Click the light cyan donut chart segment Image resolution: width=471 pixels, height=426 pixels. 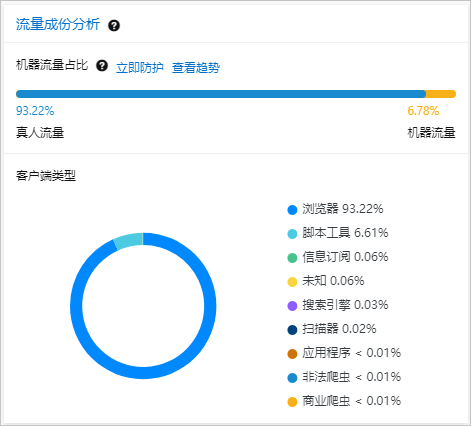129,241
